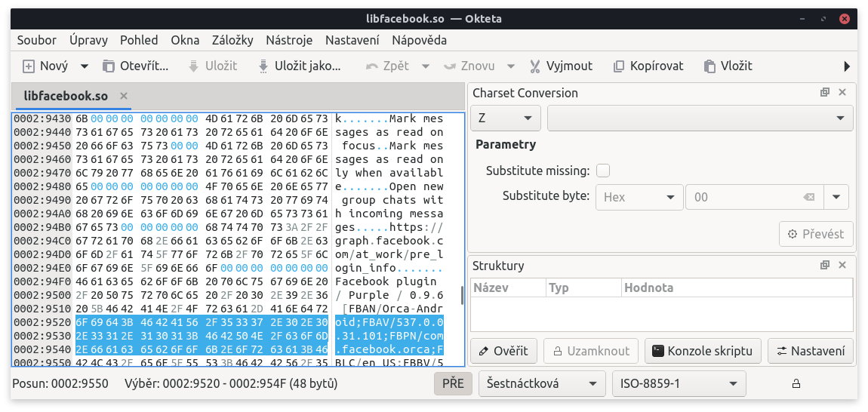This screenshot has height=412, width=868.
Task: Click the Převést convert button
Action: (x=816, y=234)
